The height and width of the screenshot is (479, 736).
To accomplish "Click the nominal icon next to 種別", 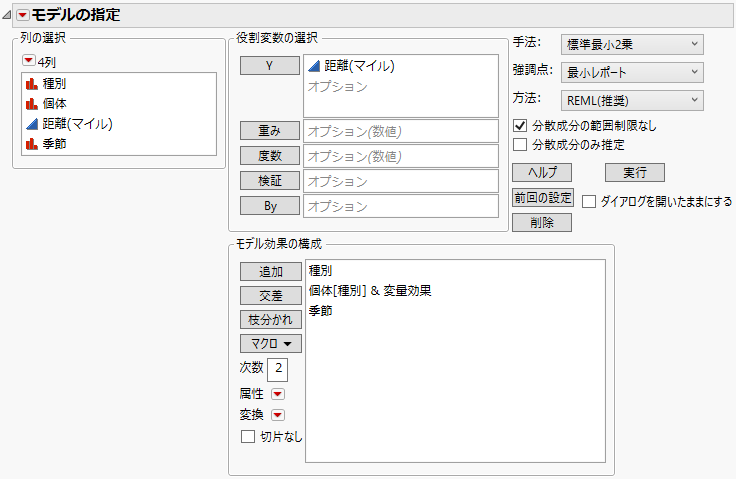I will [x=32, y=84].
